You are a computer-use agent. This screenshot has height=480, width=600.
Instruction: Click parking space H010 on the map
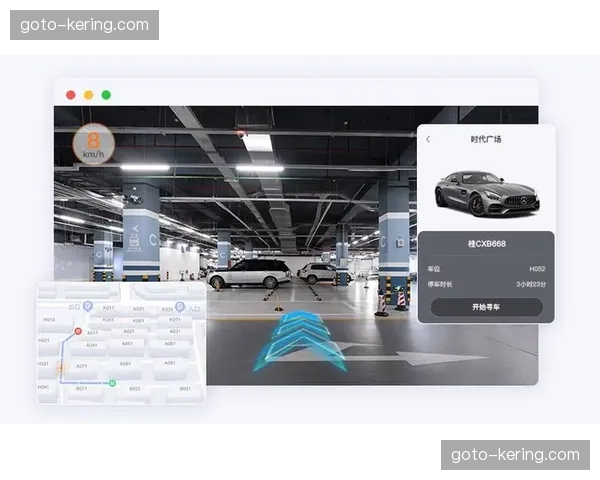(x=48, y=320)
